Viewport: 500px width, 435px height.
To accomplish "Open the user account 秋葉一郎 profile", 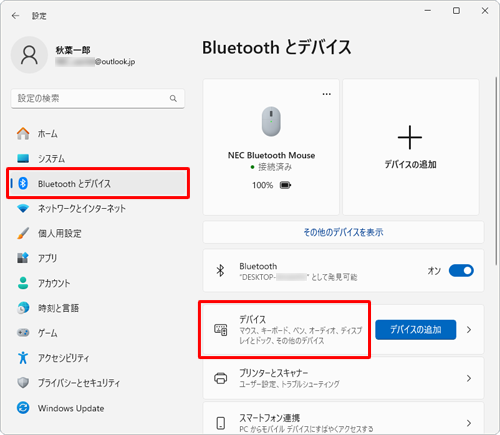I will (x=73, y=50).
